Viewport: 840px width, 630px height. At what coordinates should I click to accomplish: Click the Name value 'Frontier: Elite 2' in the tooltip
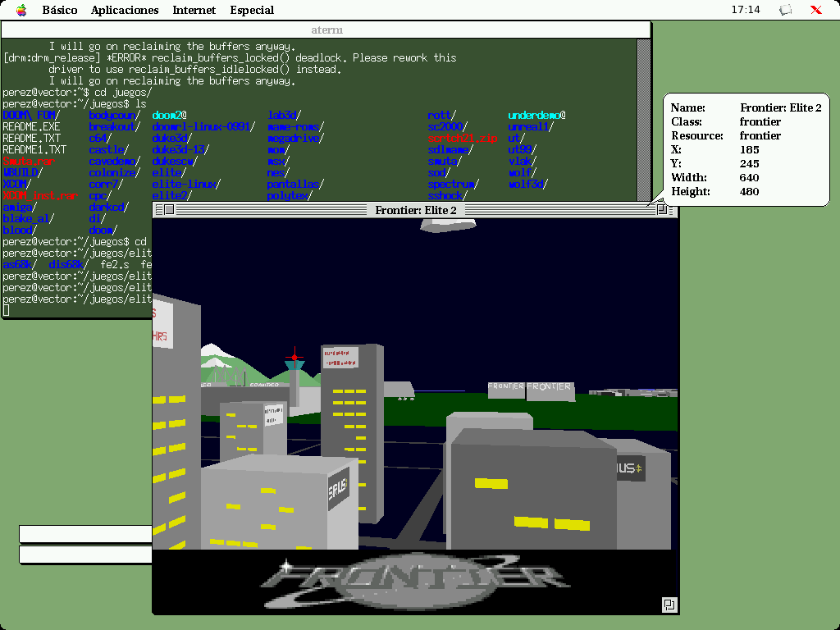coord(781,107)
